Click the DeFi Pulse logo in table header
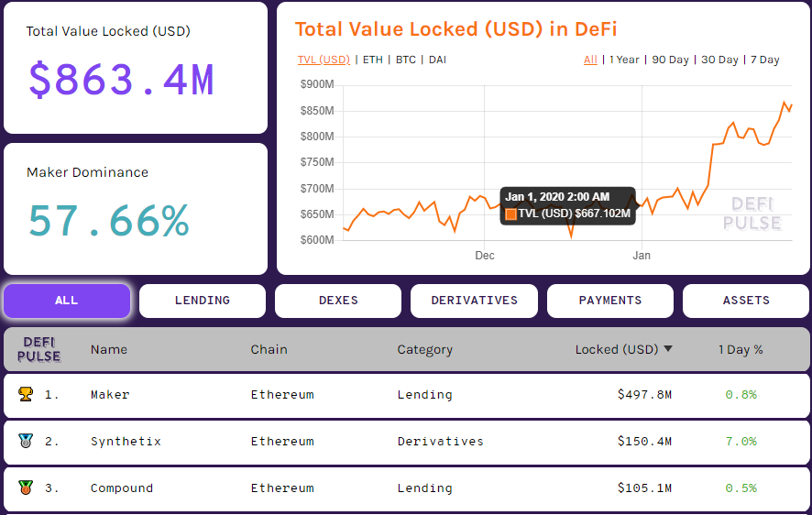Screen dimensions: 812x515 tap(39, 349)
